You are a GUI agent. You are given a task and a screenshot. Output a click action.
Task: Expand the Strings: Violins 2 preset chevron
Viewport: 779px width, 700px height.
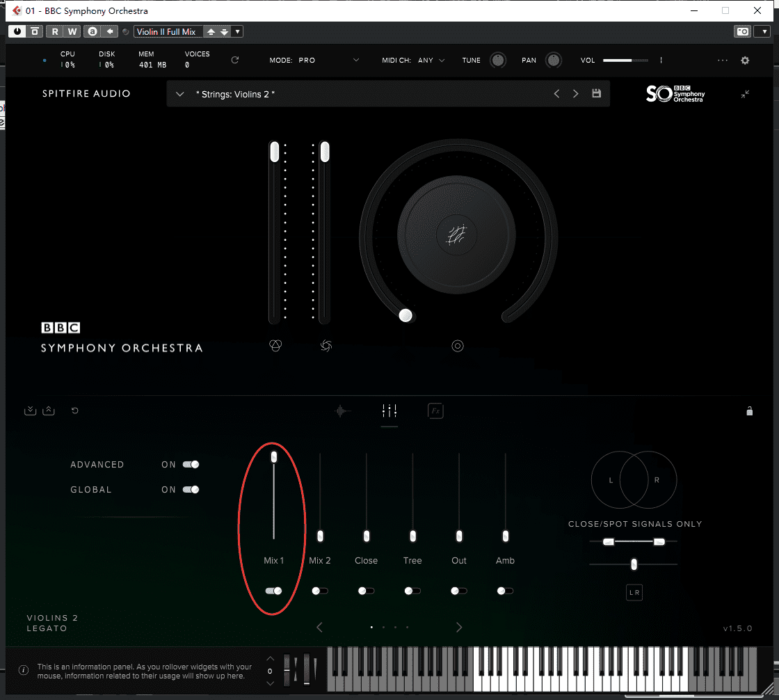[179, 94]
